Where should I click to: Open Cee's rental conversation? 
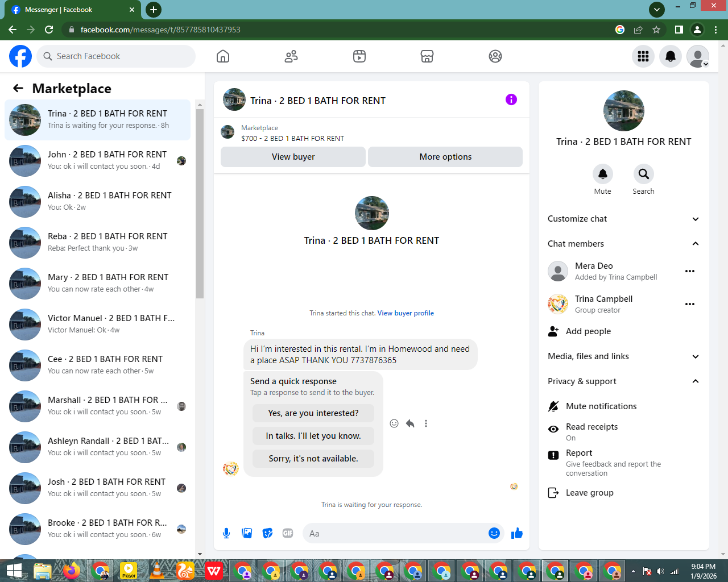click(x=98, y=365)
